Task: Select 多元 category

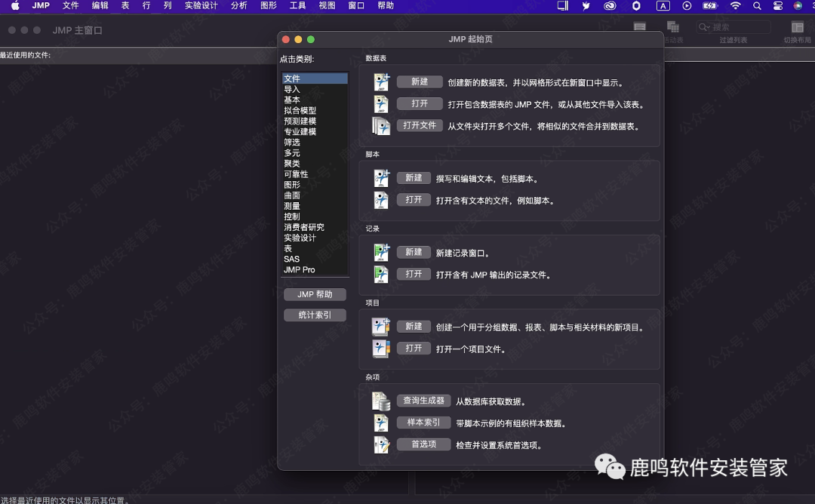Action: pyautogui.click(x=315, y=152)
